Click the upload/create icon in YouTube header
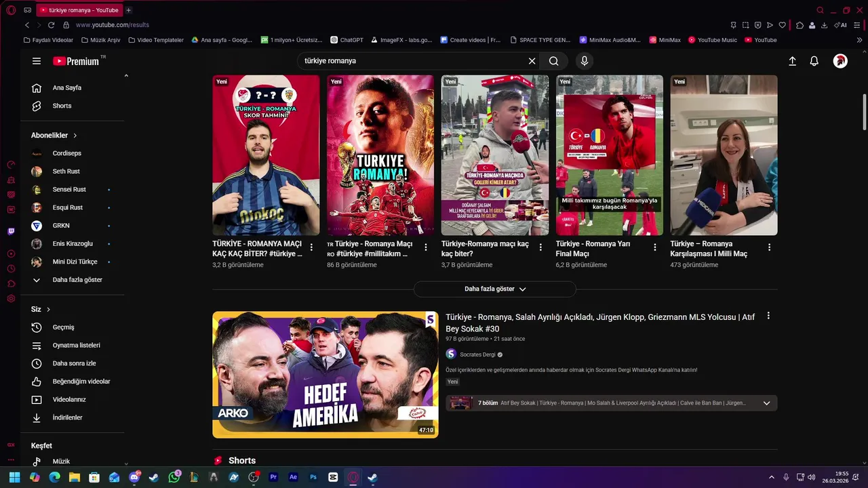The height and width of the screenshot is (488, 868). tap(792, 61)
